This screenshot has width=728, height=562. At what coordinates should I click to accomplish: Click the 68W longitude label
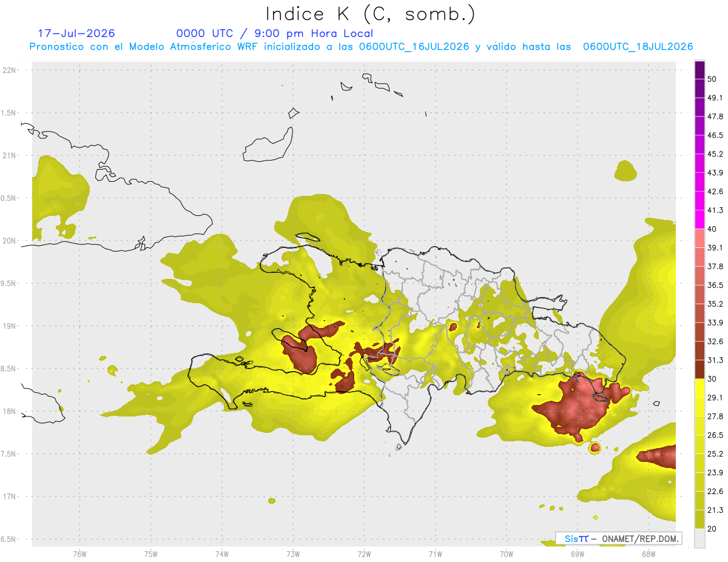coord(648,554)
